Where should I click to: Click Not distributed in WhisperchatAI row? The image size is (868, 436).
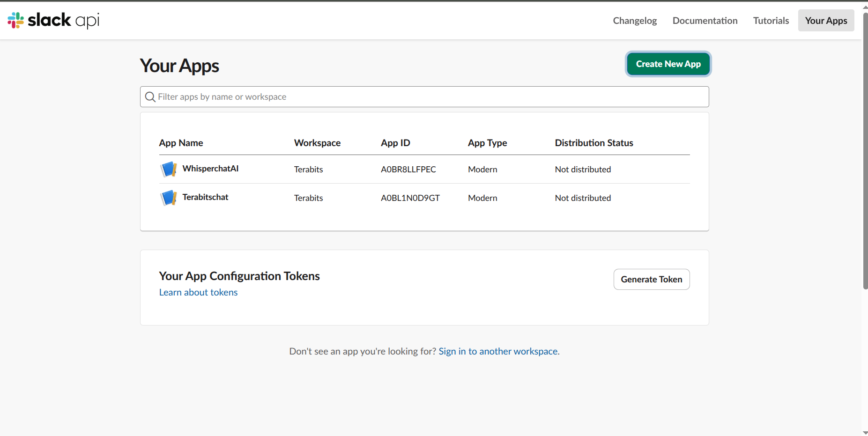pos(583,170)
